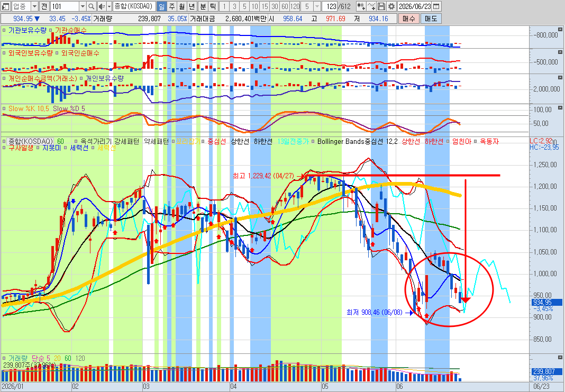Viewport: 565px width, 392px height.
Task: Click the floppy disk save chart icon
Action: pos(381,6)
